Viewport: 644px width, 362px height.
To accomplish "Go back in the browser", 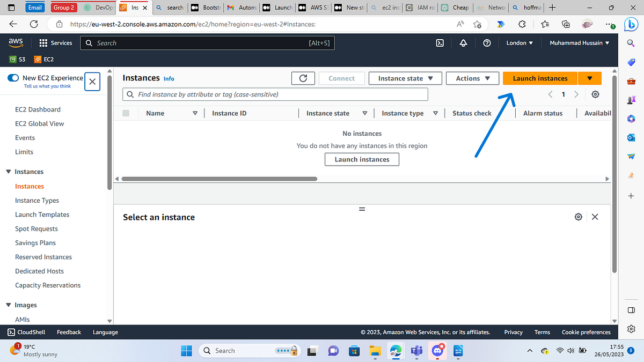I will 13,24.
